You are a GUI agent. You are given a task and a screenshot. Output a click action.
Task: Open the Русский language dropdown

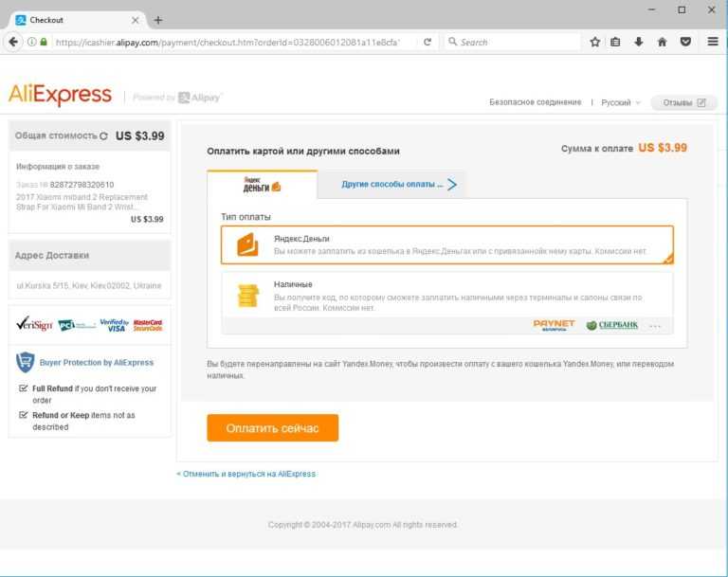621,102
